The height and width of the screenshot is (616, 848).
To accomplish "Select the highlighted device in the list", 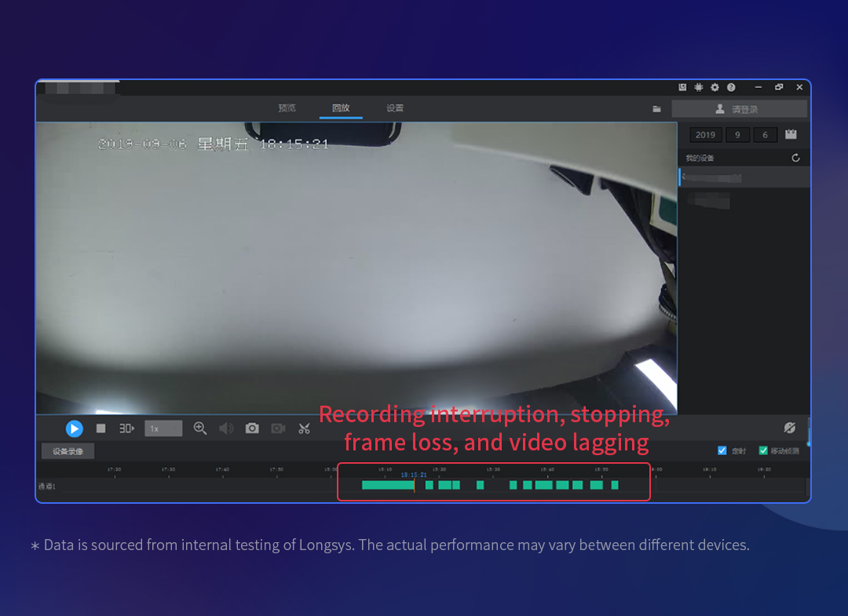I will coord(744,177).
